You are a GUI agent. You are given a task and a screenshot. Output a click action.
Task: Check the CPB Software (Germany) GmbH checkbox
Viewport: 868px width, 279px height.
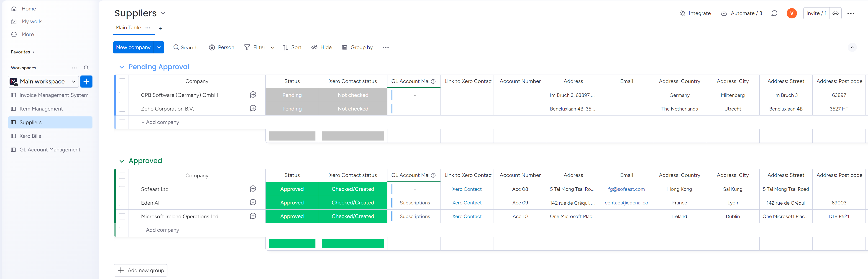pyautogui.click(x=122, y=95)
